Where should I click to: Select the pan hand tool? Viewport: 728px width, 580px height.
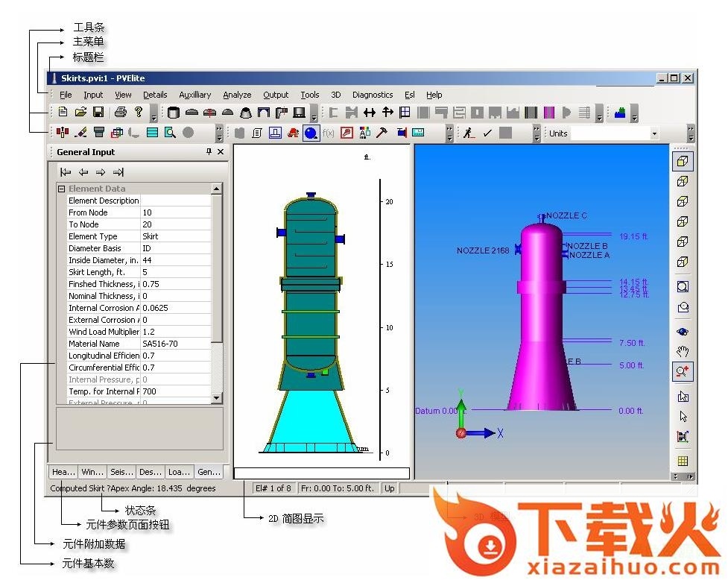click(683, 351)
